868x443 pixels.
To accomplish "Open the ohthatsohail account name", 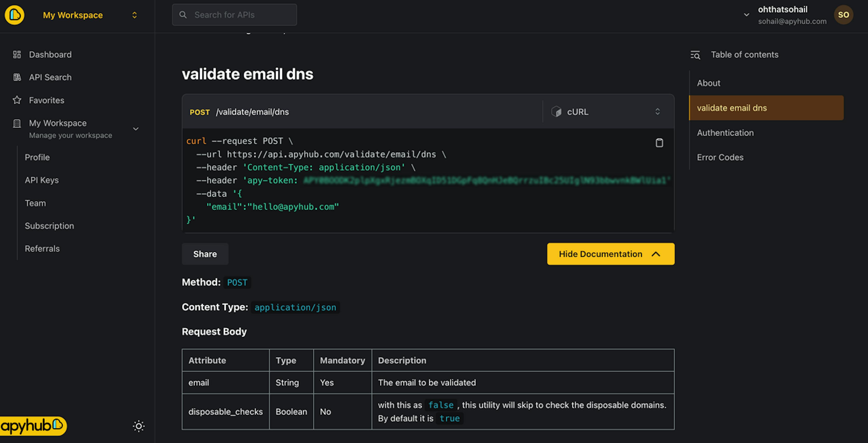I will (x=782, y=9).
